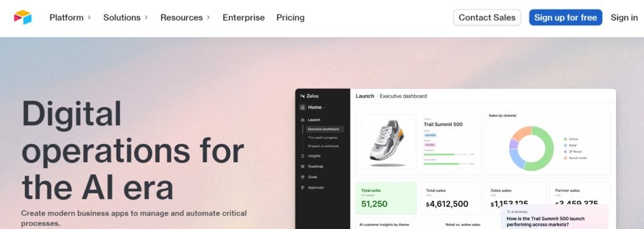The width and height of the screenshot is (644, 229).
Task: Expand the Platform menu chevron
Action: point(89,18)
